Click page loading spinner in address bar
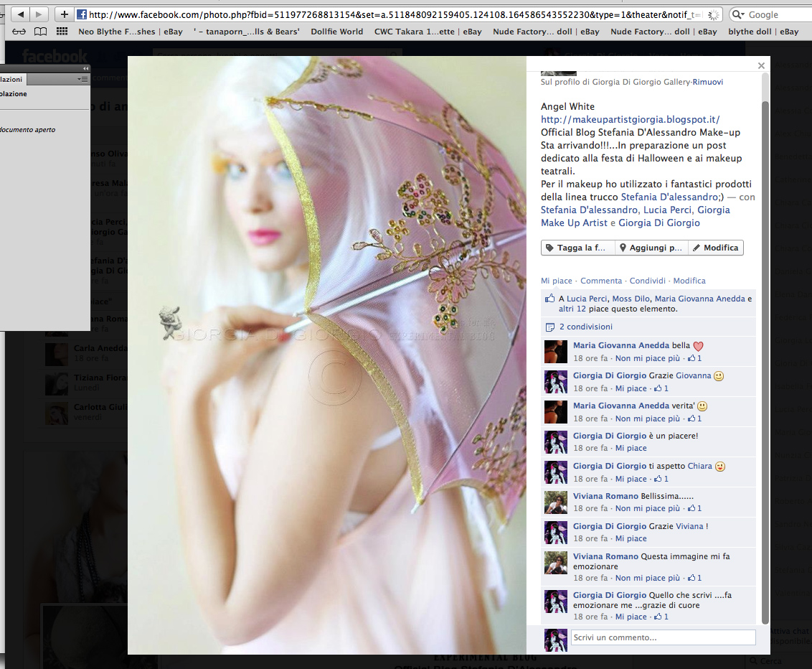This screenshot has width=812, height=669. pyautogui.click(x=713, y=15)
